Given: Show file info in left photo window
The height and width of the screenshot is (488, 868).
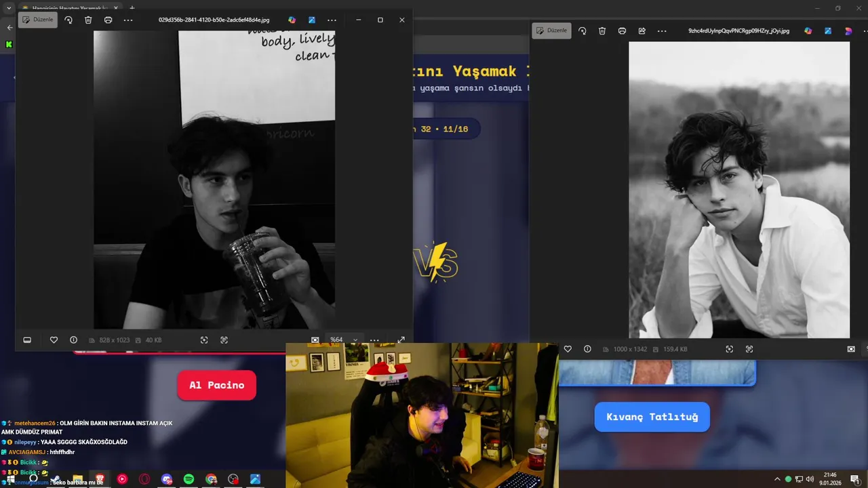Looking at the screenshot, I should click(x=73, y=340).
